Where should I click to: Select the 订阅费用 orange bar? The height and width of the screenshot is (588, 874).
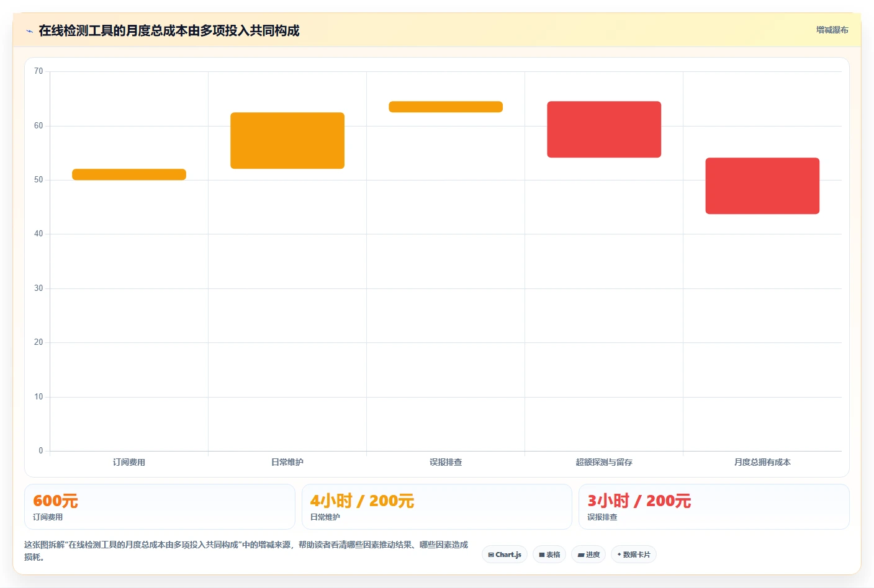coord(129,174)
